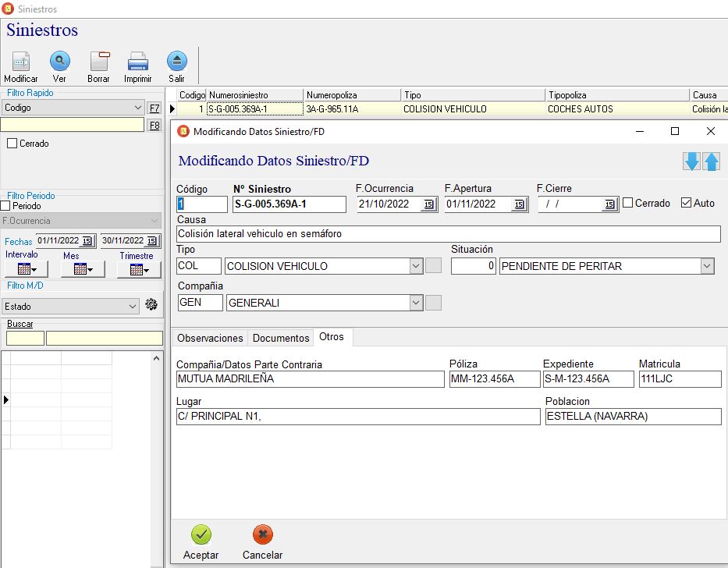The width and height of the screenshot is (728, 568).
Task: Click the blue down arrow next record icon
Action: point(692,162)
